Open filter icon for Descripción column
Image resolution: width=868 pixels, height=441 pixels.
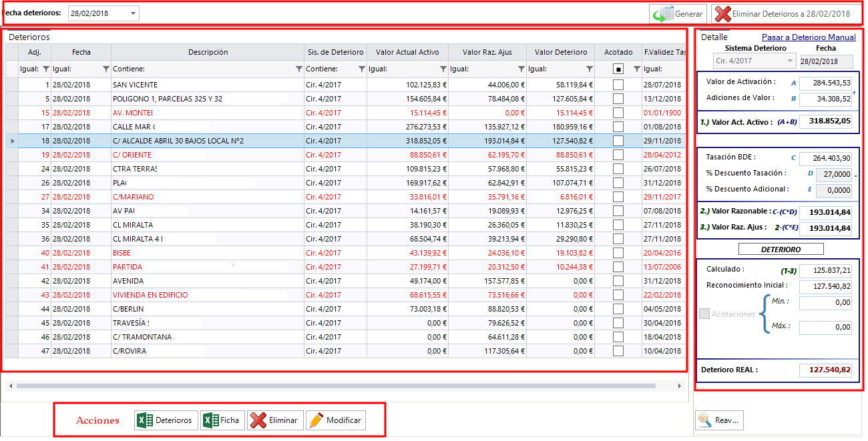click(298, 69)
